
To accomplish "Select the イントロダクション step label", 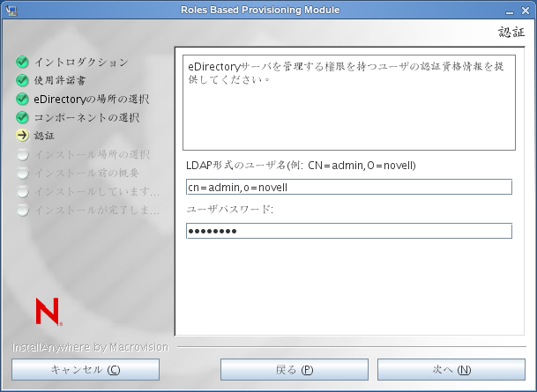I will pyautogui.click(x=81, y=63).
